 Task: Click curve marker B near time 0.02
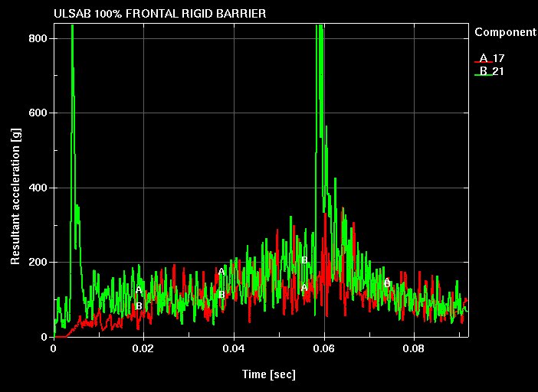[139, 306]
